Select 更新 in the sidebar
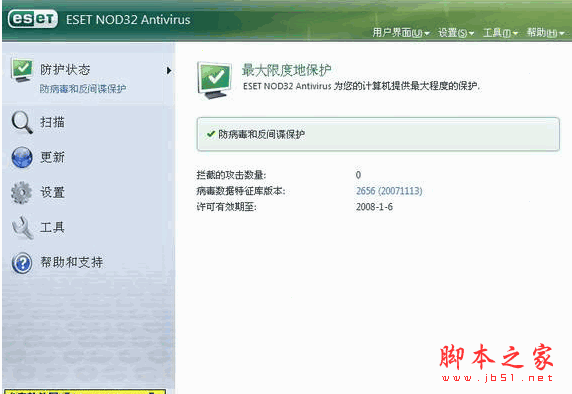The height and width of the screenshot is (394, 572). (53, 157)
